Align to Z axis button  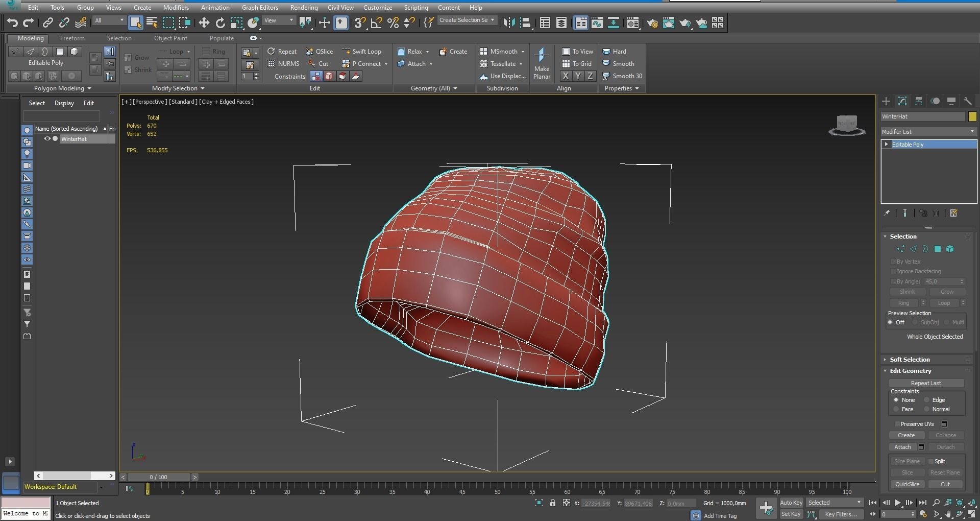590,76
